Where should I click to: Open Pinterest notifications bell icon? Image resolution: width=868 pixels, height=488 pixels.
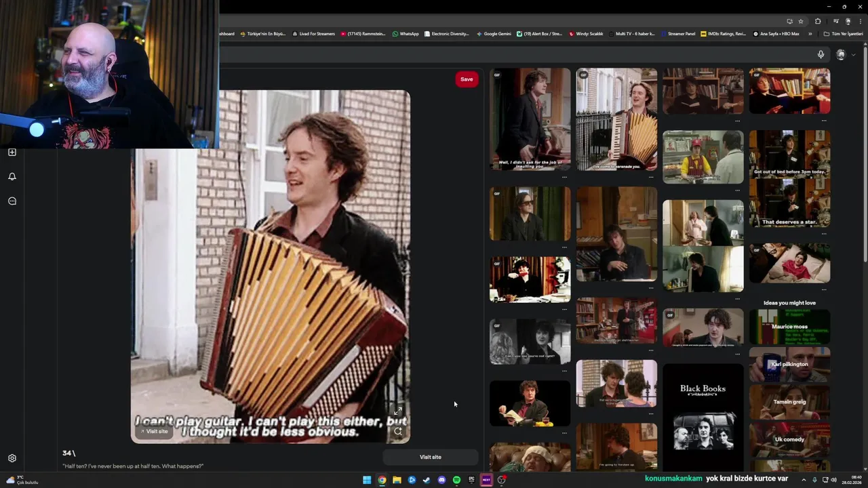(12, 177)
